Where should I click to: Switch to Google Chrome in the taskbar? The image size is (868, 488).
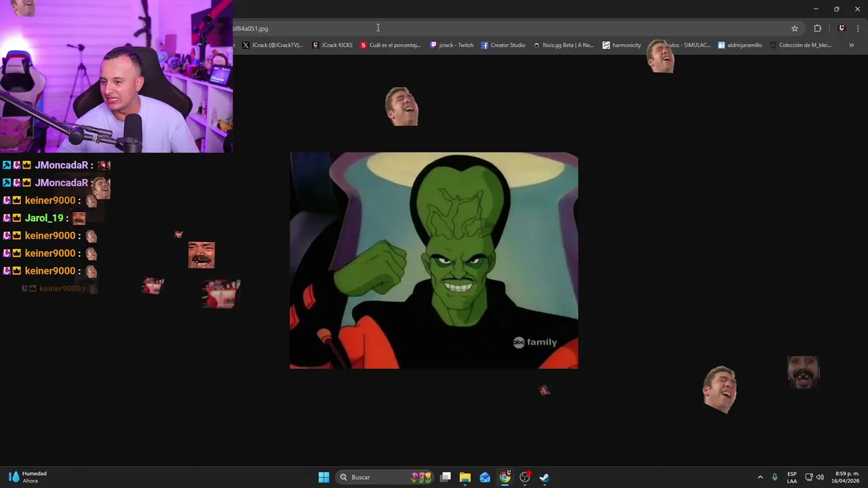coord(505,477)
